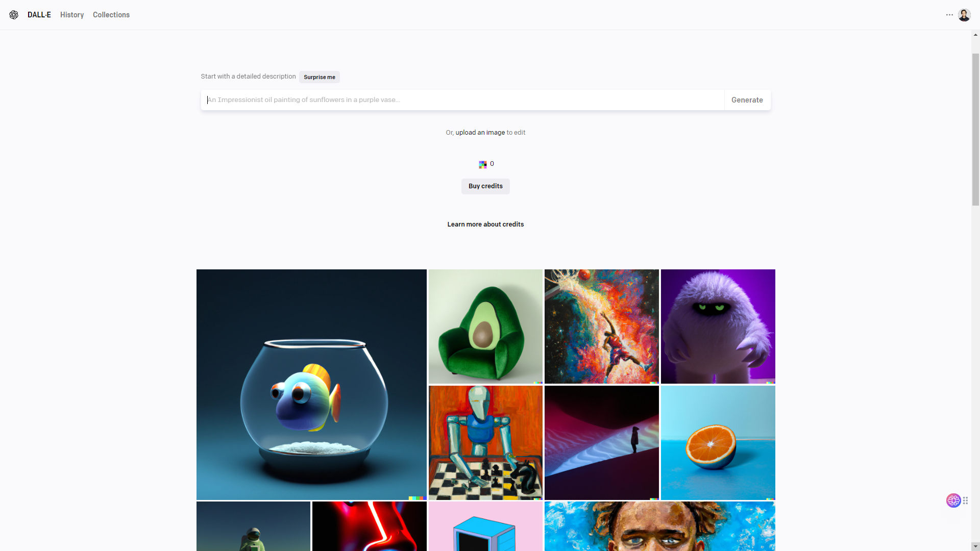
Task: Click the Learn more about credits link
Action: [x=485, y=224]
